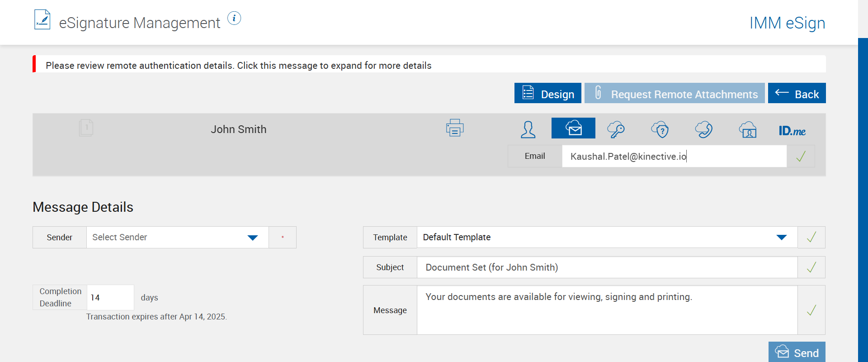Viewport: 868px width, 362px height.
Task: Click the Send button
Action: pyautogui.click(x=797, y=352)
